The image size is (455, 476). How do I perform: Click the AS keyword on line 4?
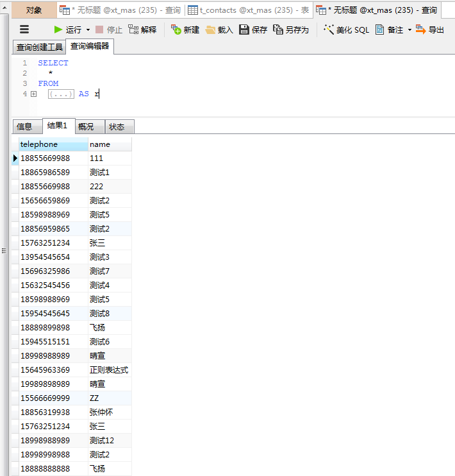[x=84, y=94]
